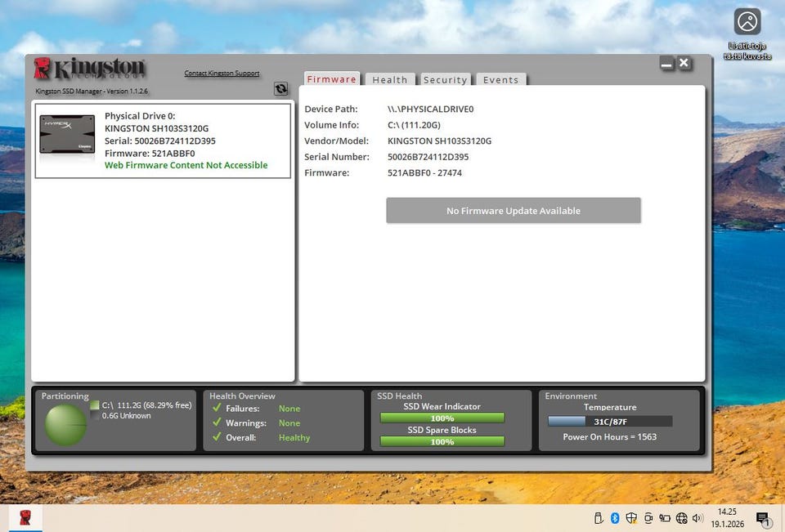Click the battery status tray icon

pyautogui.click(x=665, y=518)
